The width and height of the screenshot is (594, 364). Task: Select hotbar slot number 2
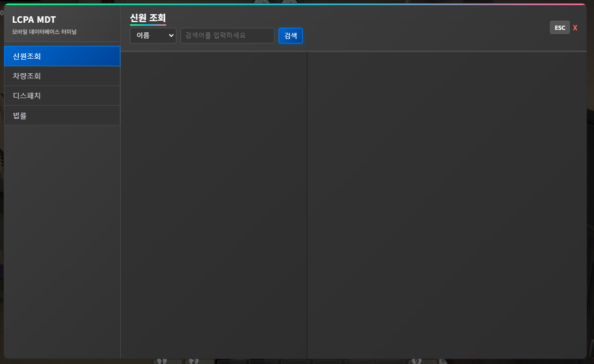pos(200,362)
